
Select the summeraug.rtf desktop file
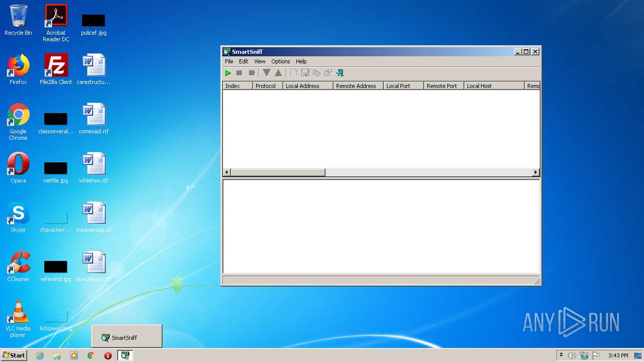[x=94, y=217]
